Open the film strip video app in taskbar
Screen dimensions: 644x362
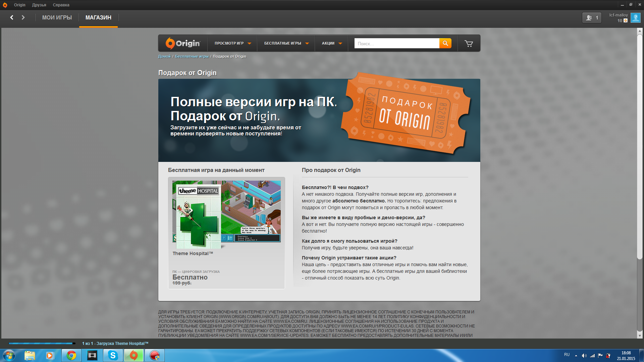[92, 355]
